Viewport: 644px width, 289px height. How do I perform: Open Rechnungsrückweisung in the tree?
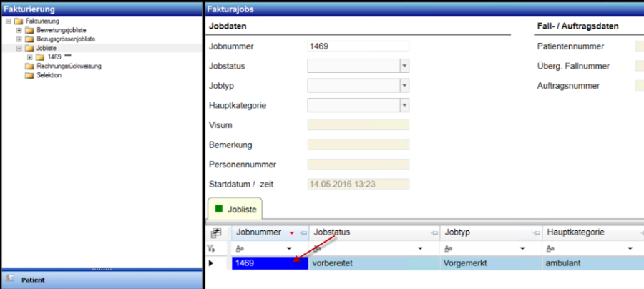69,66
